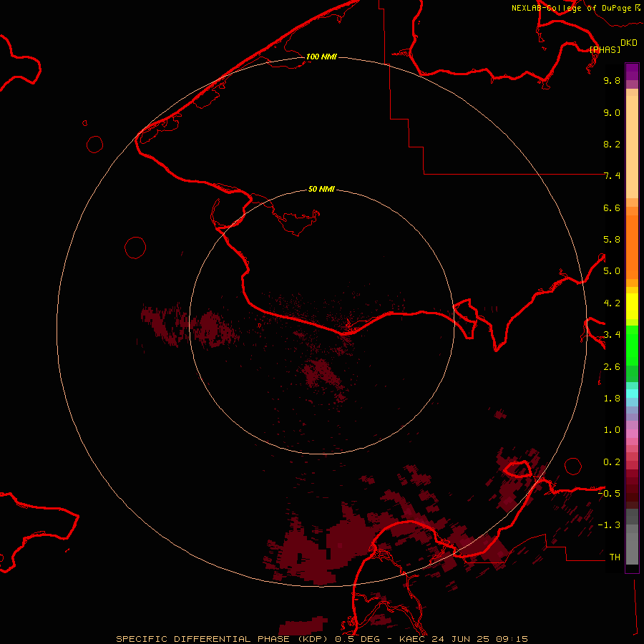Click the 09:15 time stamp

[x=512, y=639]
